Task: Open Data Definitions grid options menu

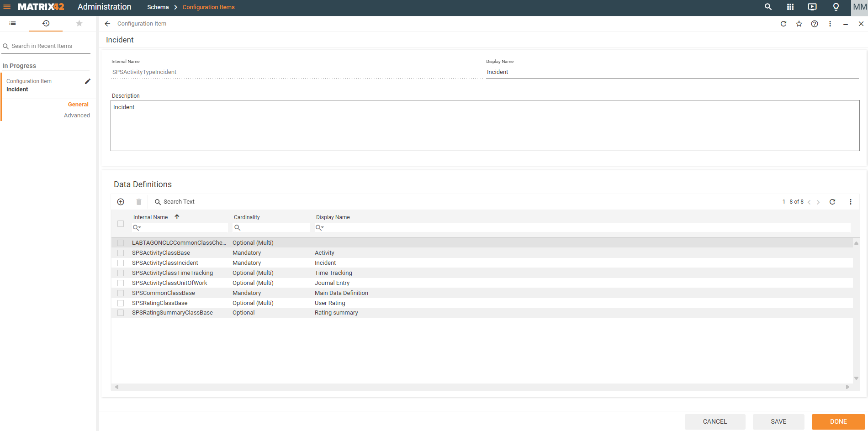Action: (x=851, y=202)
